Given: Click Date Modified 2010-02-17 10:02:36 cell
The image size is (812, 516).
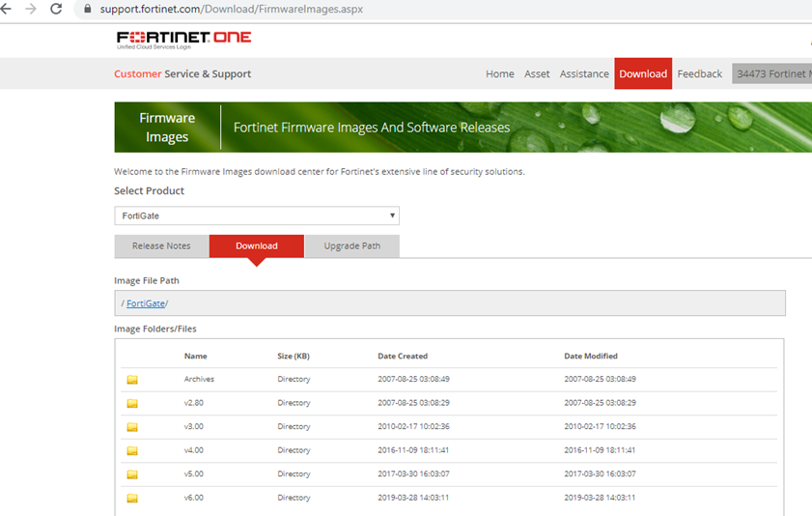Looking at the screenshot, I should tap(600, 426).
